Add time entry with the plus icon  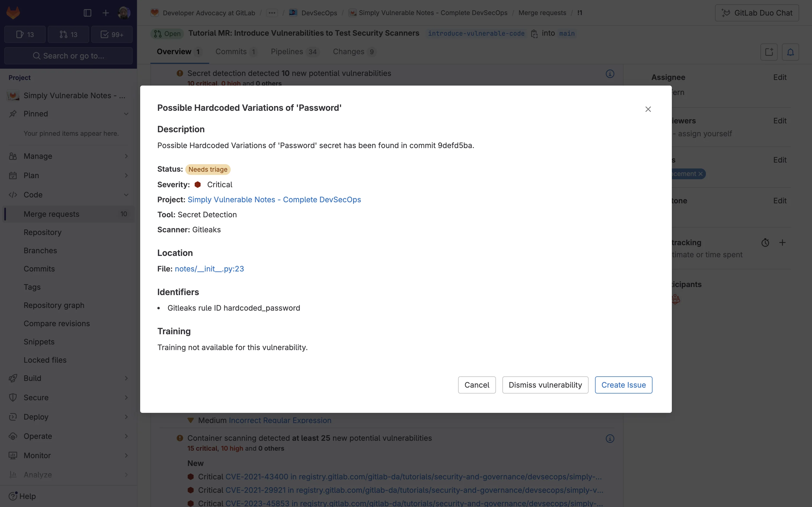point(782,242)
